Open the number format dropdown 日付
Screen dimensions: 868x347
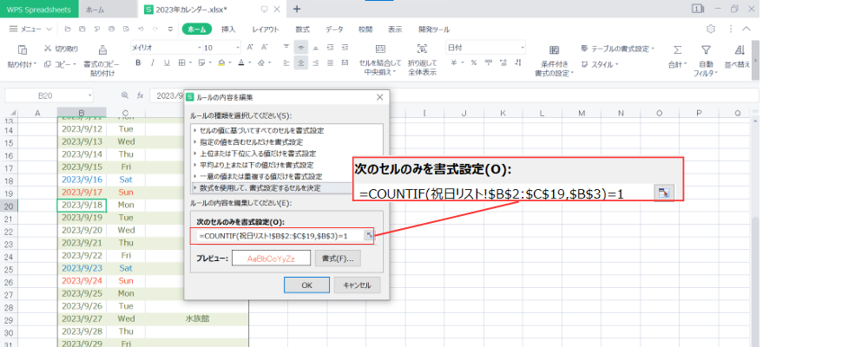[523, 49]
